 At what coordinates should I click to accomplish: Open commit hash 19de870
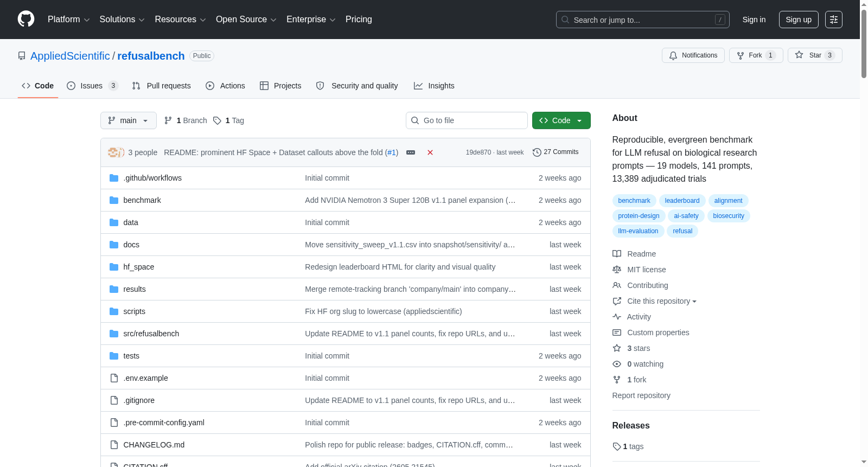(x=478, y=152)
